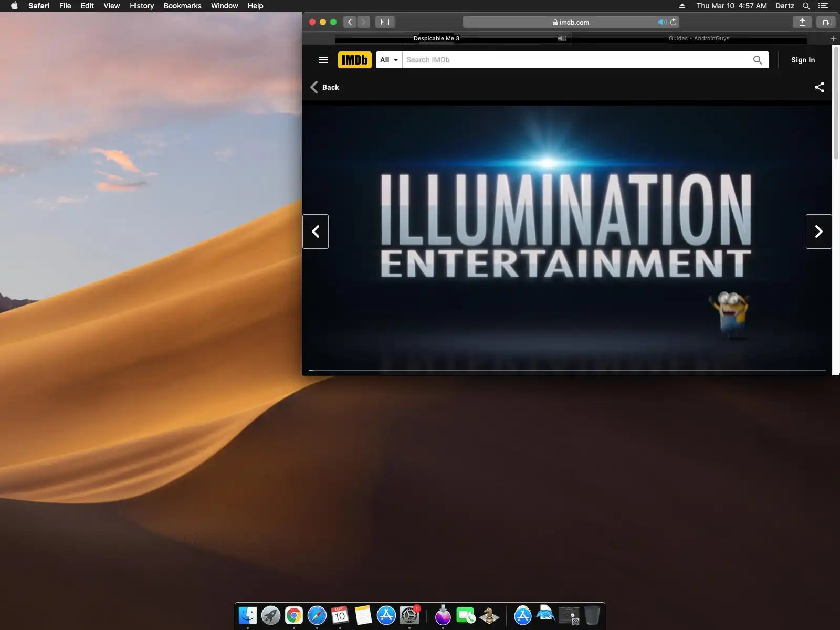Go back a page in Safari
The width and height of the screenshot is (840, 630).
coord(350,22)
